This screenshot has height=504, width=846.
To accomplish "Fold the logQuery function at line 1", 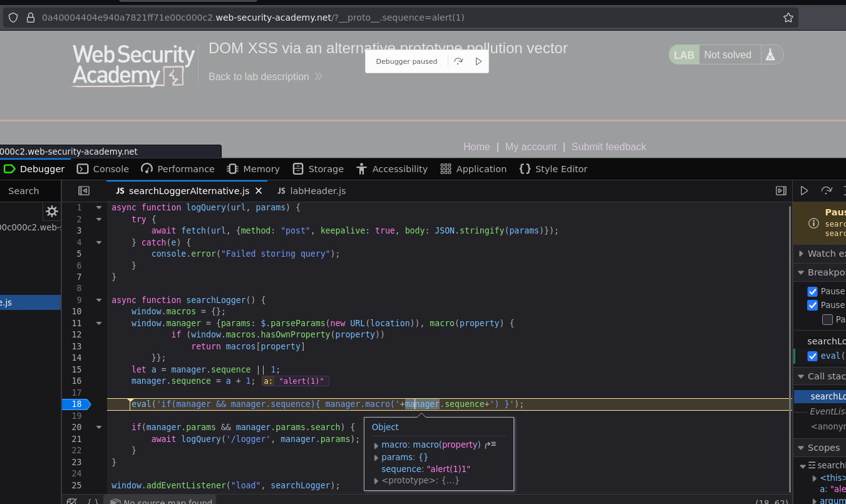I will [98, 207].
